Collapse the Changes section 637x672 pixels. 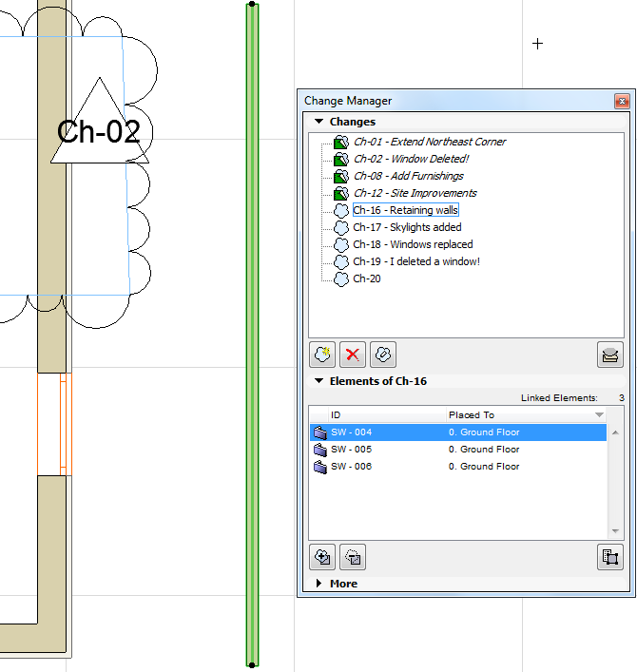[x=318, y=122]
